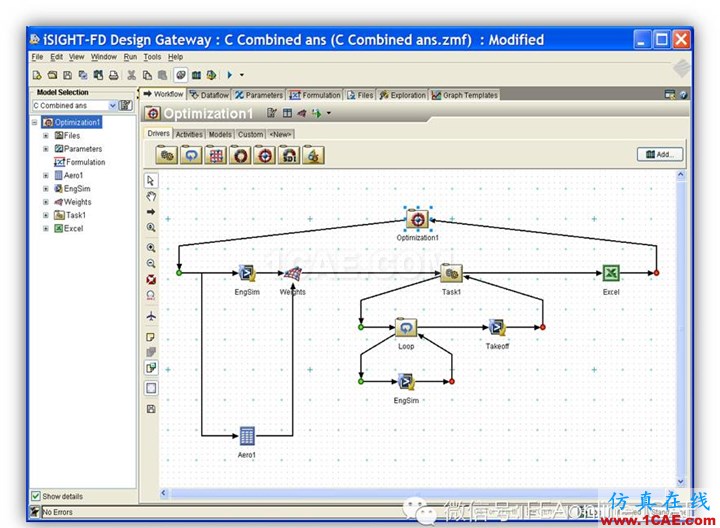Image resolution: width=720 pixels, height=528 pixels.
Task: Switch to the Dataflow tab
Action: coord(209,95)
